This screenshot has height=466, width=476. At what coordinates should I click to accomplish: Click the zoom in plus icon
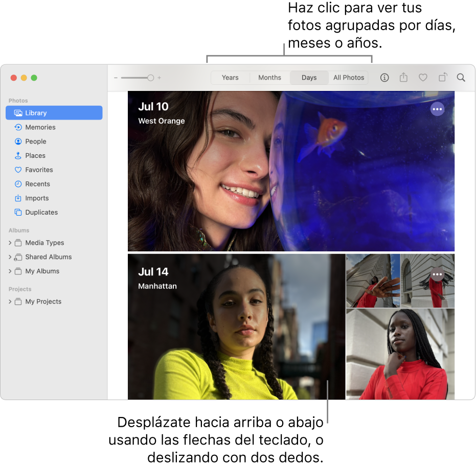coord(160,78)
